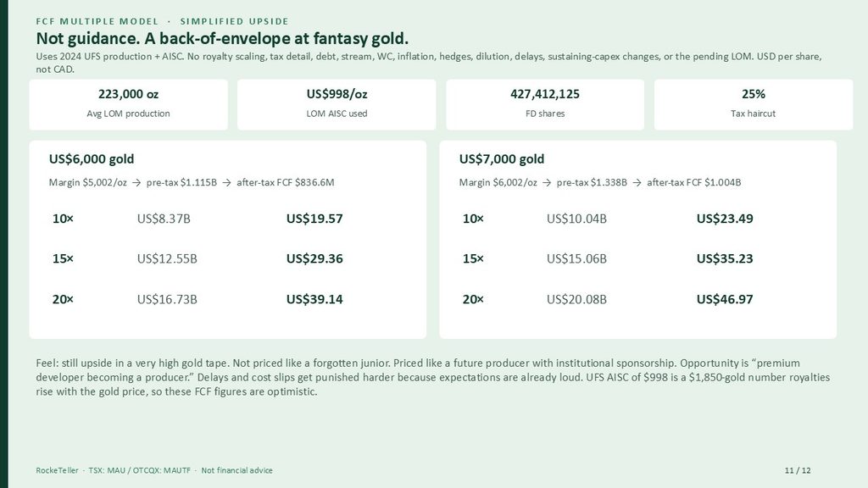The image size is (868, 488).
Task: Select US$19.57 in the 10× row
Action: click(314, 219)
